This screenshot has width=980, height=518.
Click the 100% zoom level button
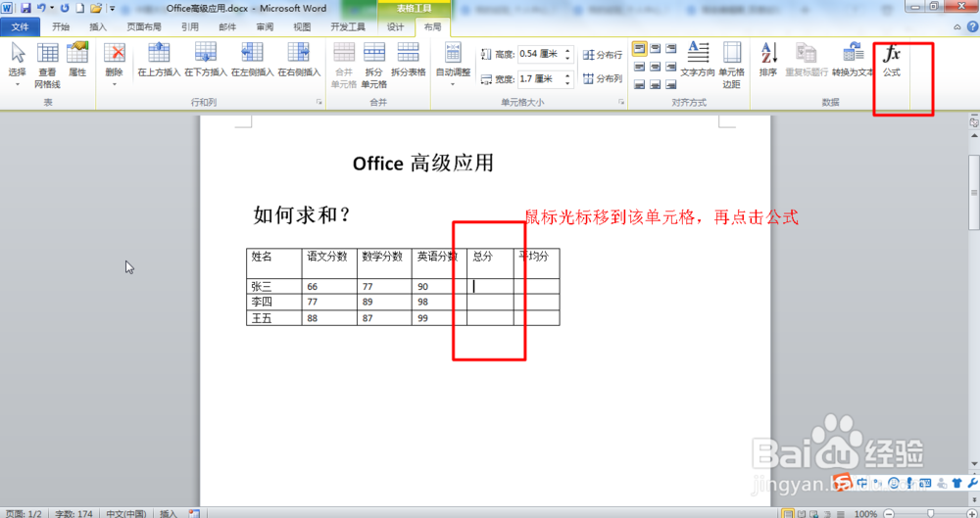click(865, 514)
